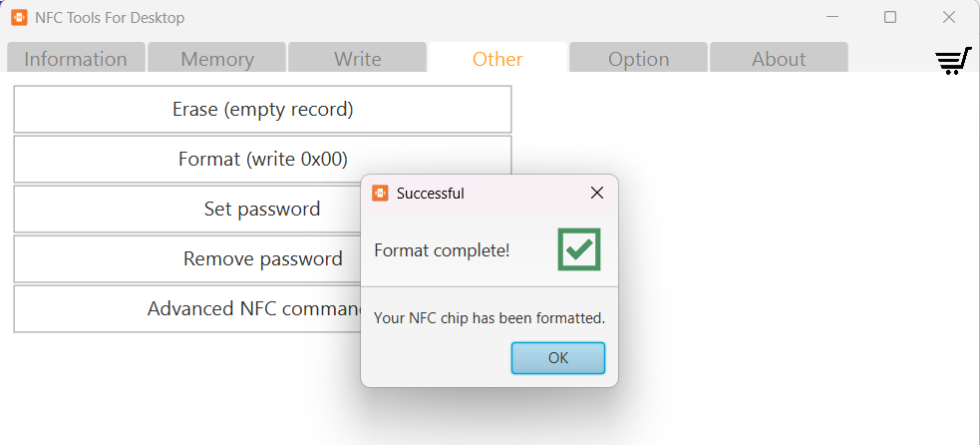
Task: Confirm the dialog with OK
Action: coord(557,358)
